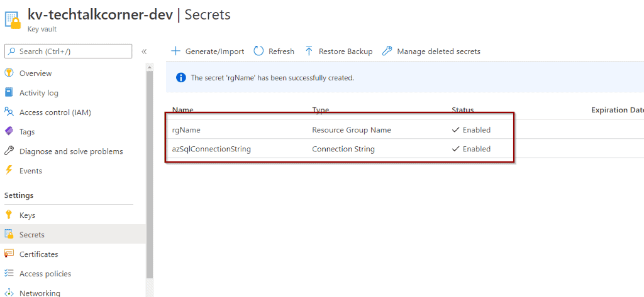Click the sidebar vertical scrollbar
Screen dimensions: 644x297
(150, 175)
